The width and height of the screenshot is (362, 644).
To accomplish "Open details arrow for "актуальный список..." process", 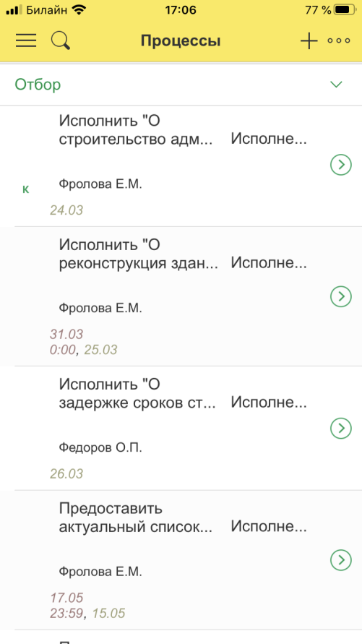I will [x=340, y=560].
